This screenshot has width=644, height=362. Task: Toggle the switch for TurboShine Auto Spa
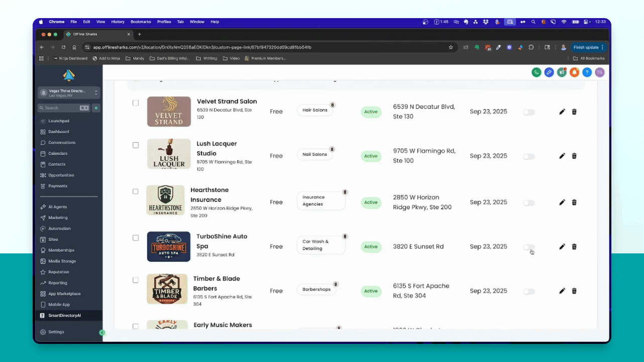click(x=529, y=247)
